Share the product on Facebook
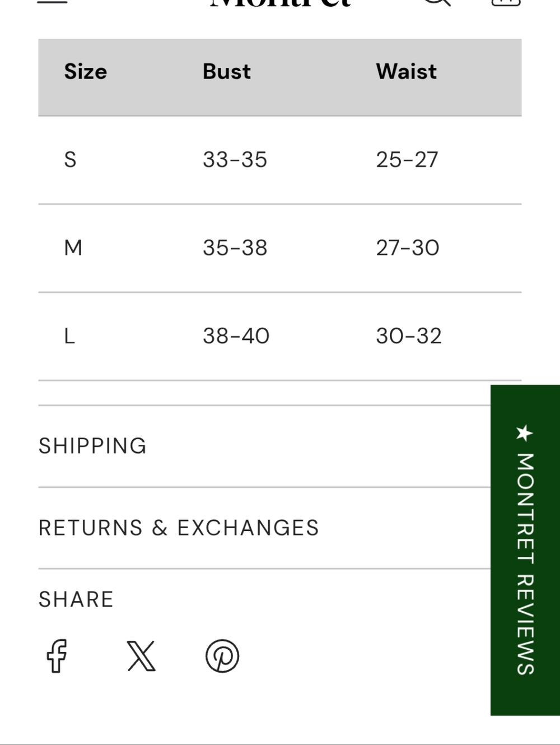This screenshot has height=745, width=560. coord(57,655)
